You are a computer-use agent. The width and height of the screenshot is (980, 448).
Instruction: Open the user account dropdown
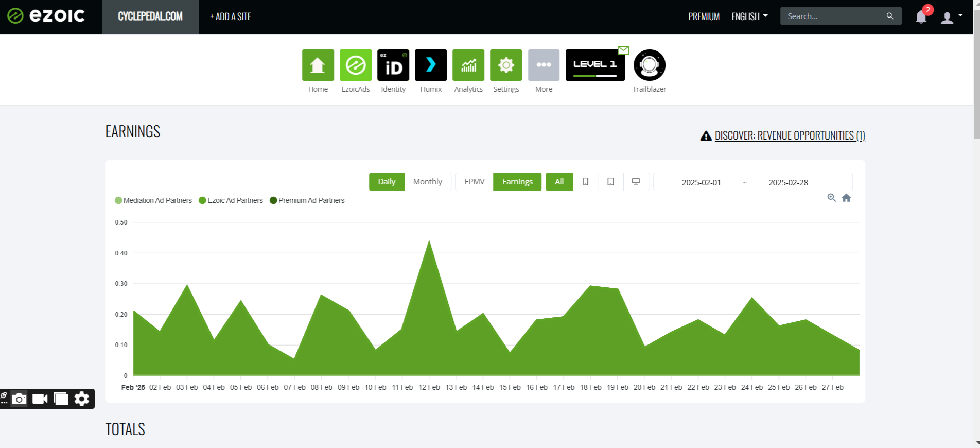pos(952,18)
